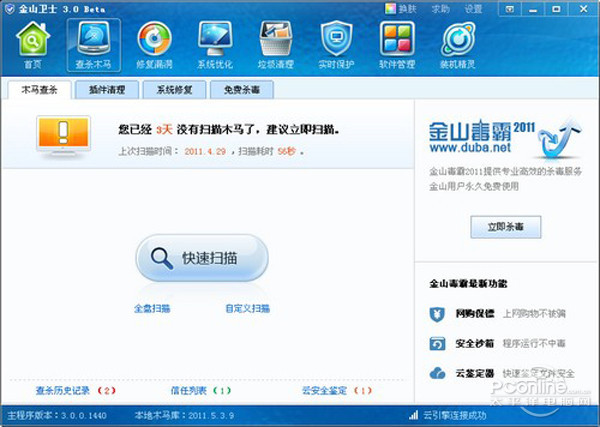Open the 自定义扫描 custom scan link
The height and width of the screenshot is (427, 600).
point(248,308)
